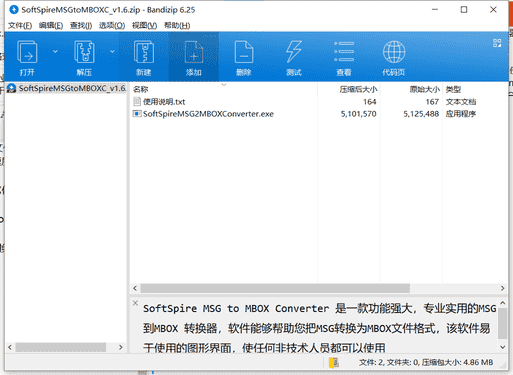513x375 pixels.
Task: Click the folder tree horizontal scrollbar thumb
Action: pyautogui.click(x=61, y=347)
